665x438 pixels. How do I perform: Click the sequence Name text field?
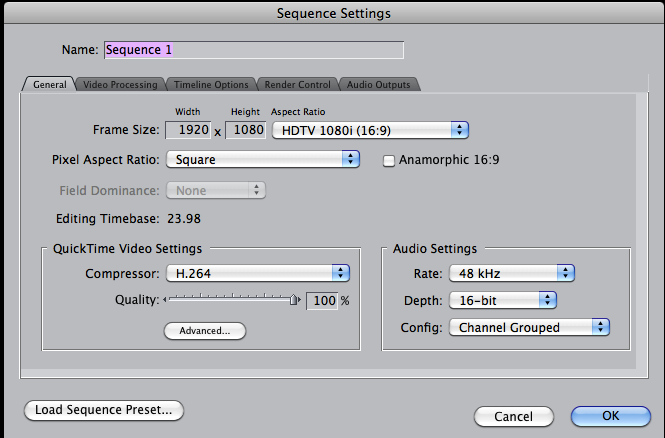[253, 49]
